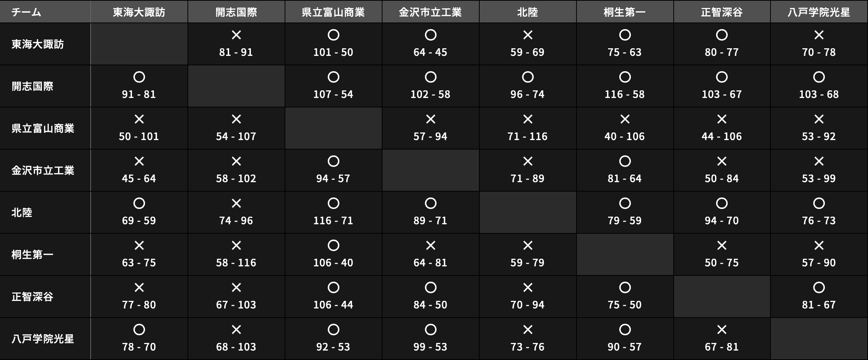868x360 pixels.
Task: Click the loss cross above 81 - 91
Action: tap(236, 35)
